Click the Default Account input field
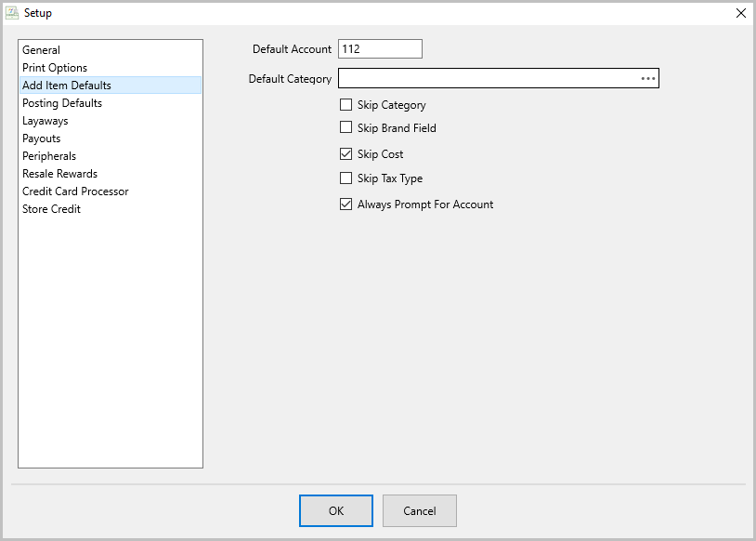Screen dimensions: 756x541 point(380,48)
